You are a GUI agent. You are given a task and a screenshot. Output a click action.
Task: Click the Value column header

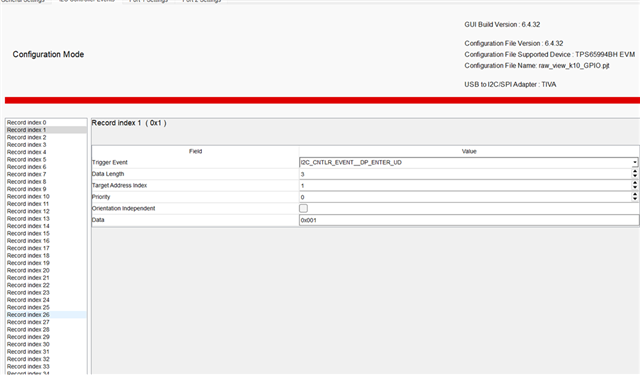469,151
